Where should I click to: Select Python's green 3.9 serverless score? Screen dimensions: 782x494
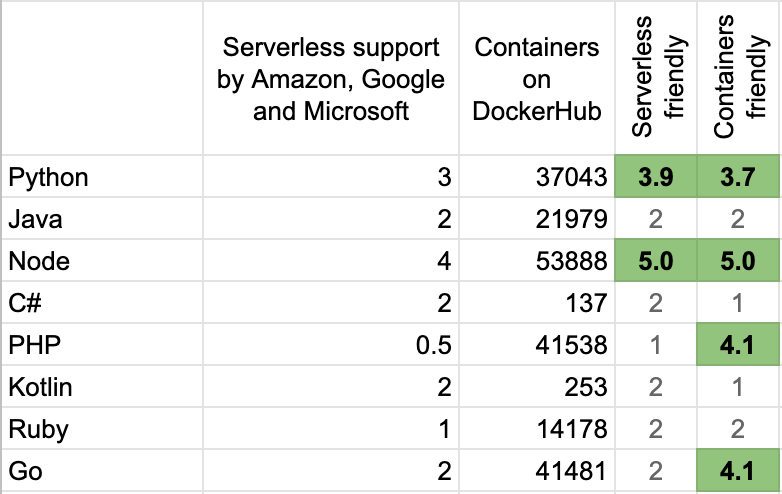pos(657,178)
